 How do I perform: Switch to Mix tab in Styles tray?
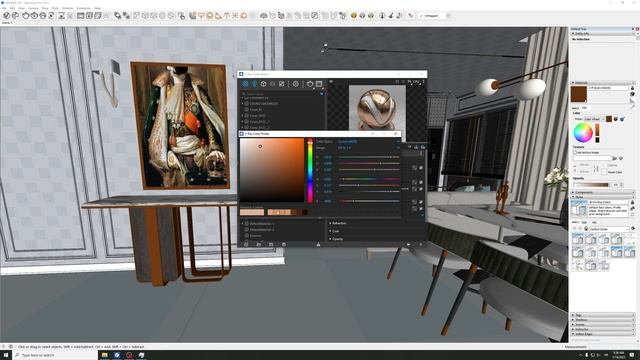click(594, 222)
